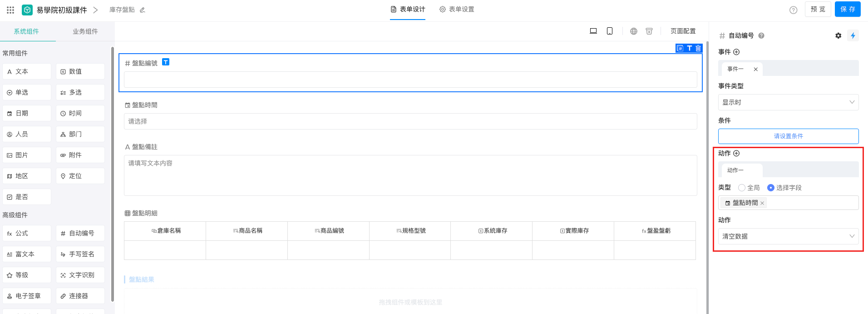The image size is (868, 314).
Task: Open the lightning event settings tab
Action: (853, 35)
